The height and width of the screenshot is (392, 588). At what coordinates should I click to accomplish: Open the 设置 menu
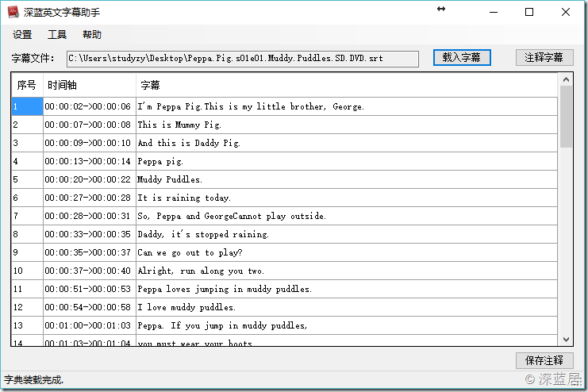coord(22,35)
